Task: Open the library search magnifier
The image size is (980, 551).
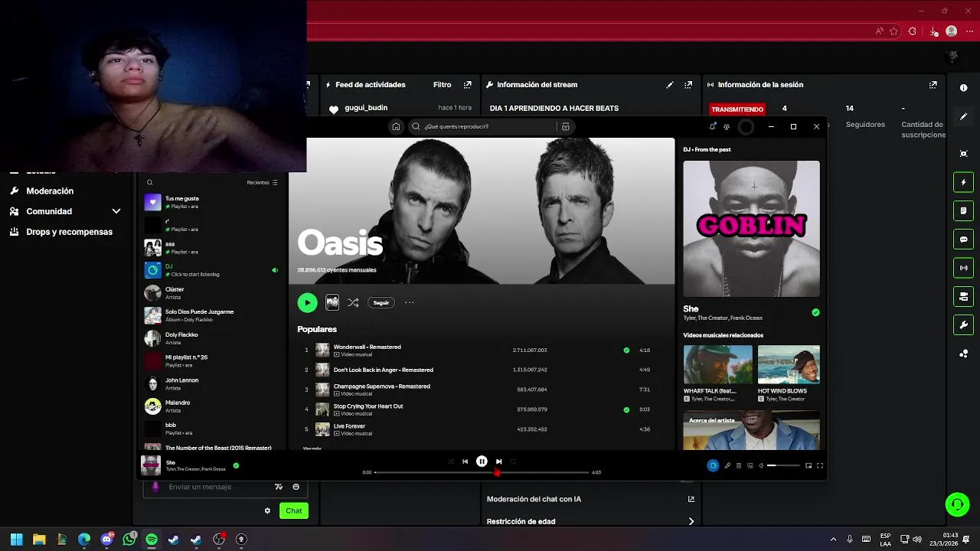Action: click(x=150, y=182)
